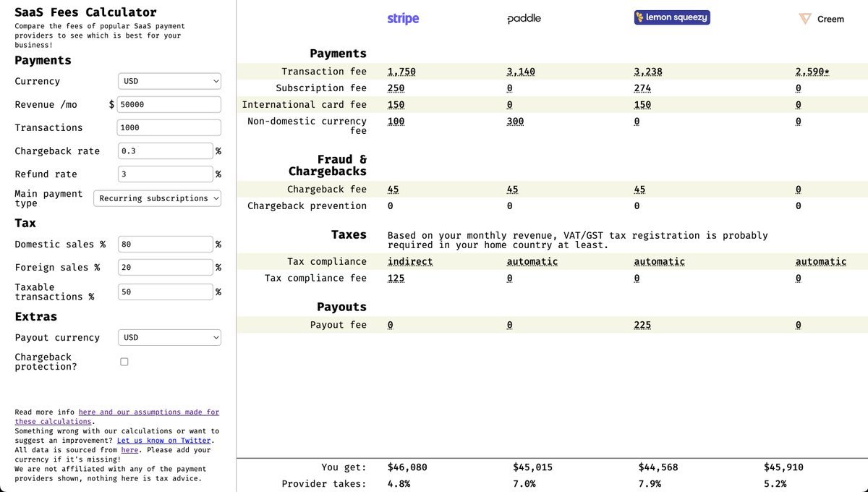Open the data sourced from 'here' link
The width and height of the screenshot is (868, 492).
pyautogui.click(x=129, y=450)
